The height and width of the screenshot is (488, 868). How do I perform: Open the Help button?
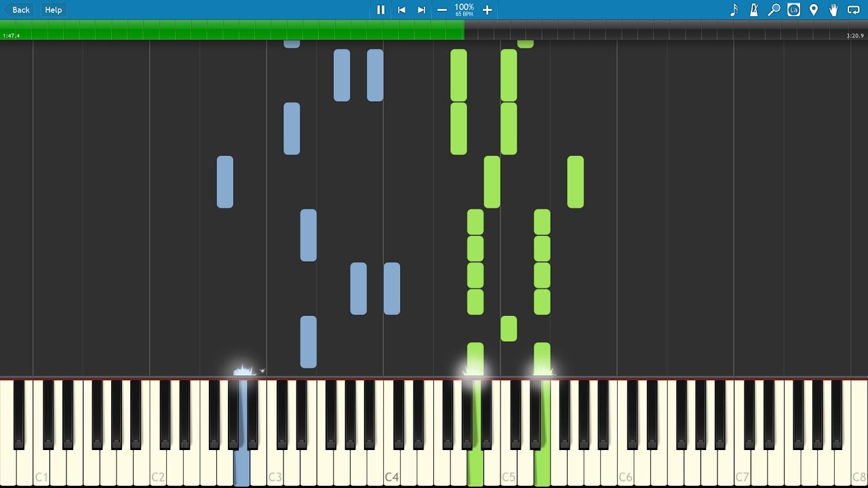(54, 9)
